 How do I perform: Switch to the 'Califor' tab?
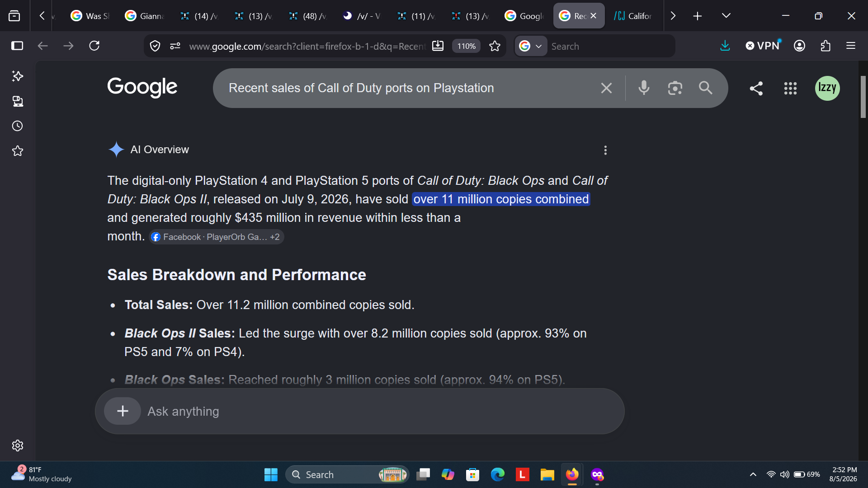click(x=632, y=16)
